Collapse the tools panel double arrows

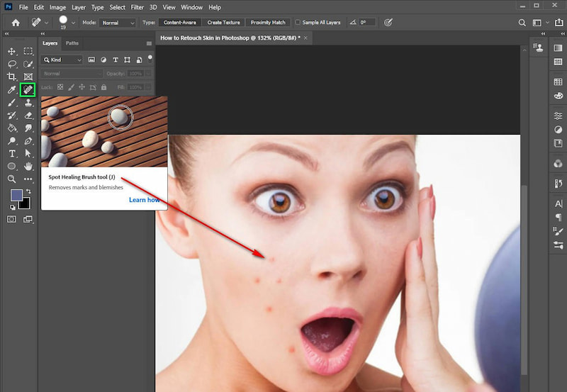point(6,33)
